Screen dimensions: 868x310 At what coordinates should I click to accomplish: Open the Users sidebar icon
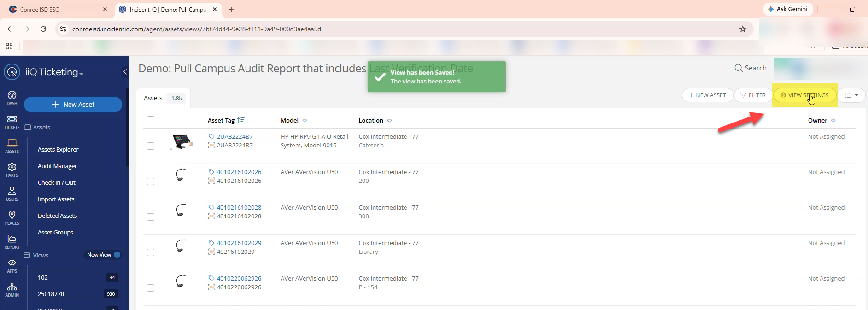[12, 193]
